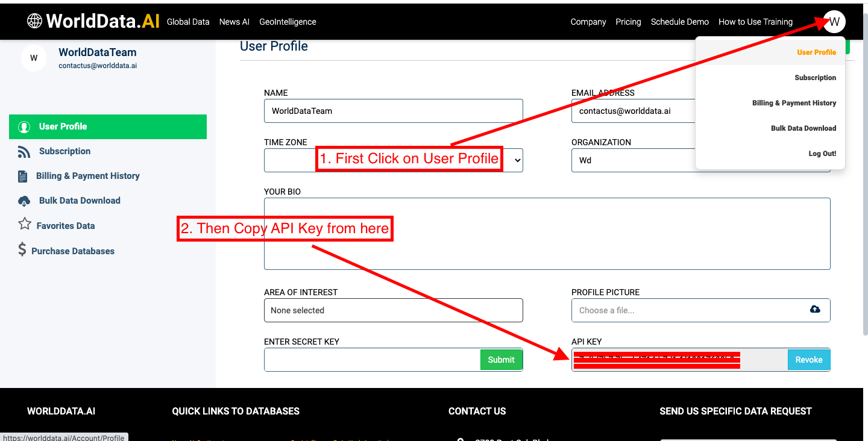This screenshot has width=868, height=441.
Task: Click the Subscription feed icon
Action: pos(24,152)
